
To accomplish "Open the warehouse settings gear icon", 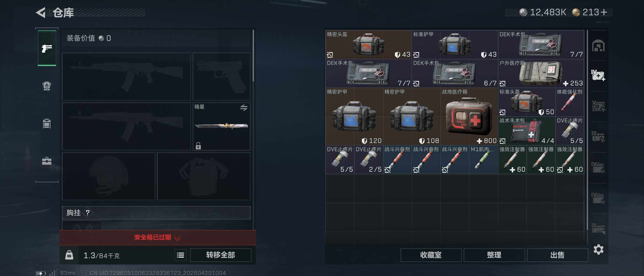I will (599, 249).
